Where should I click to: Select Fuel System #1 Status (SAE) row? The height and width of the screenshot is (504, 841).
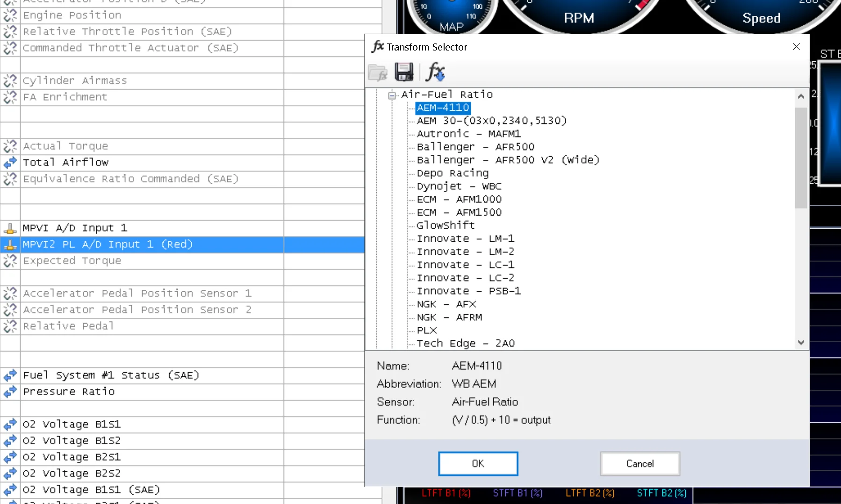[x=182, y=375]
